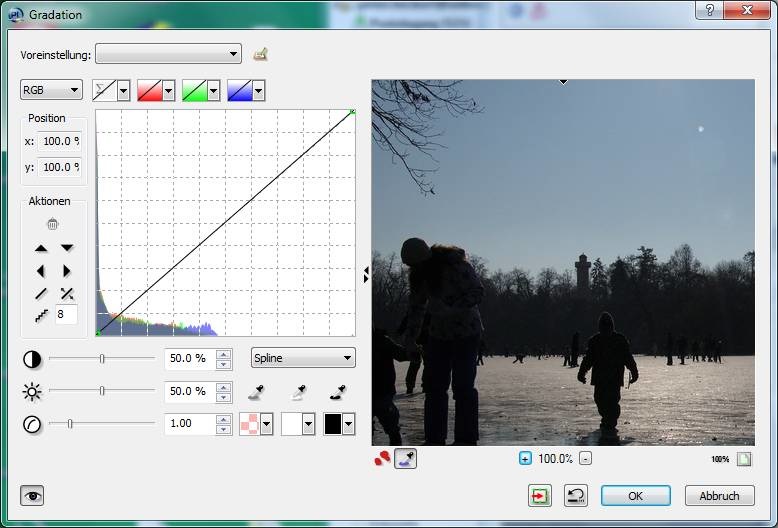This screenshot has width=778, height=528.
Task: Click the brightness 50.0 % input field
Action: pyautogui.click(x=188, y=391)
